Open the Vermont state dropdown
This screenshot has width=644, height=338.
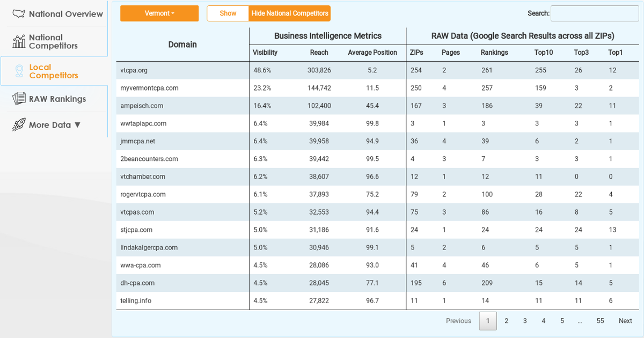(x=159, y=13)
